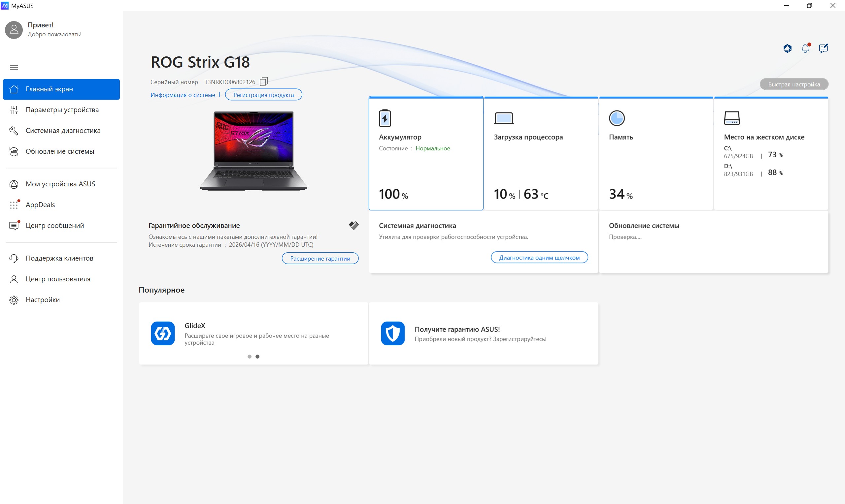Click the laptop icon in Загрузка процессора card
Screen dimensions: 845x504
504,118
